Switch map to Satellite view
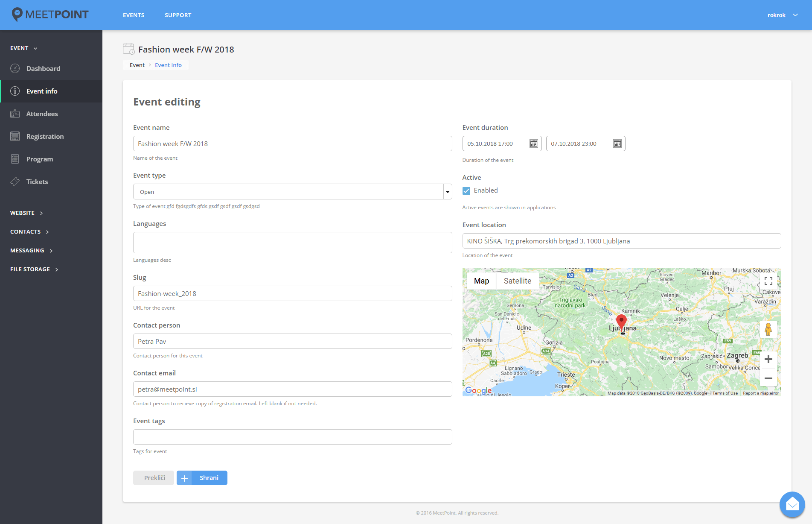The width and height of the screenshot is (812, 524). (517, 281)
